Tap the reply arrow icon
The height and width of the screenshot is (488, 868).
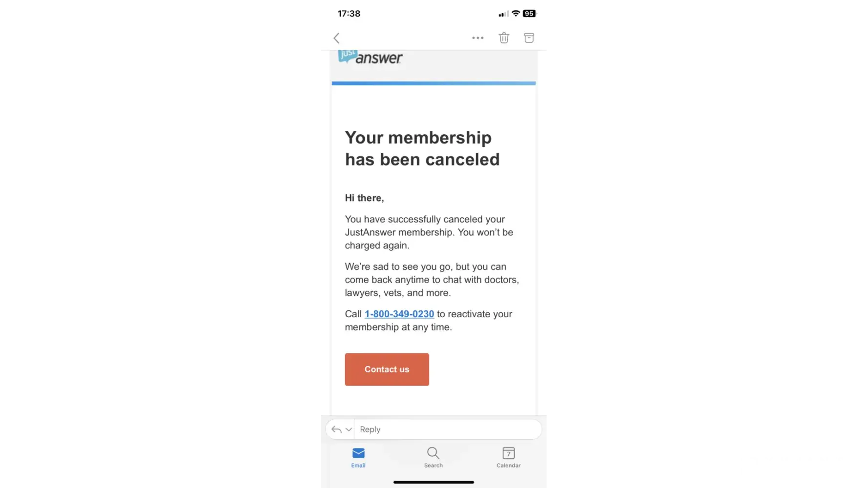[x=336, y=429]
